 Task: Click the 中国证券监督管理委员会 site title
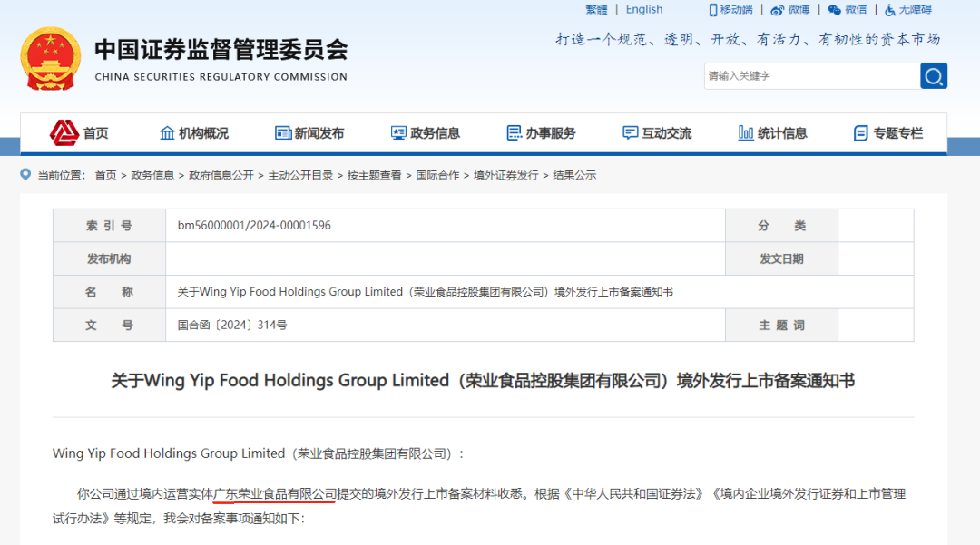(x=221, y=50)
